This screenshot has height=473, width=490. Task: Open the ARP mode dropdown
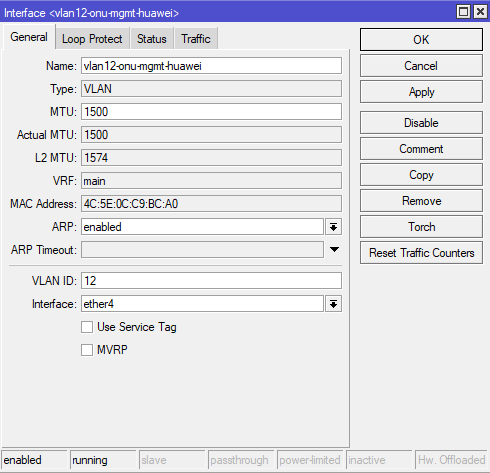point(333,227)
